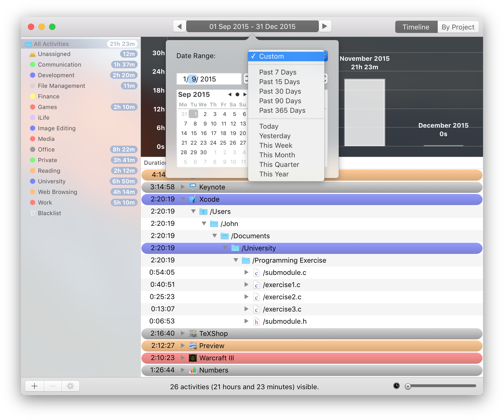504x420 pixels.
Task: Expand the Keynote row
Action: [183, 187]
